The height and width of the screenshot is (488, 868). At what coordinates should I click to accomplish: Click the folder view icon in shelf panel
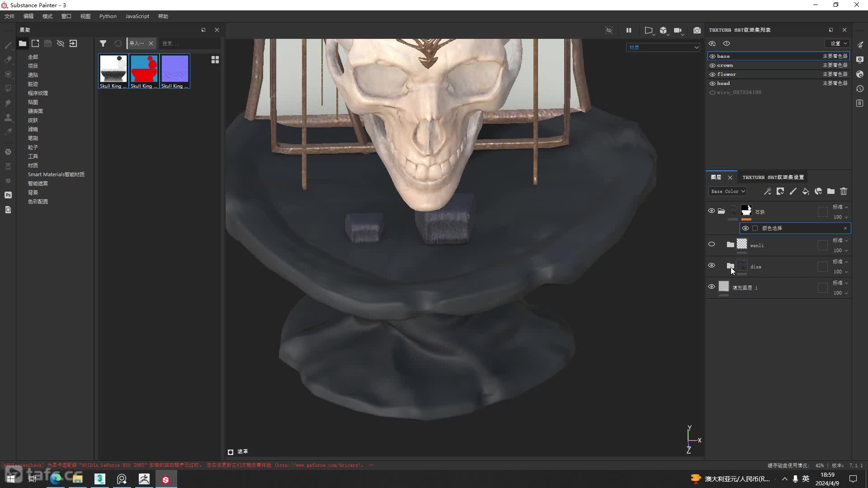(x=23, y=43)
